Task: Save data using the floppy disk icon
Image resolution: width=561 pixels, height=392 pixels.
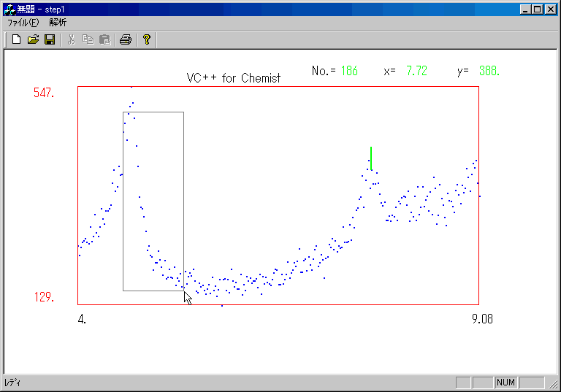Action: click(50, 39)
